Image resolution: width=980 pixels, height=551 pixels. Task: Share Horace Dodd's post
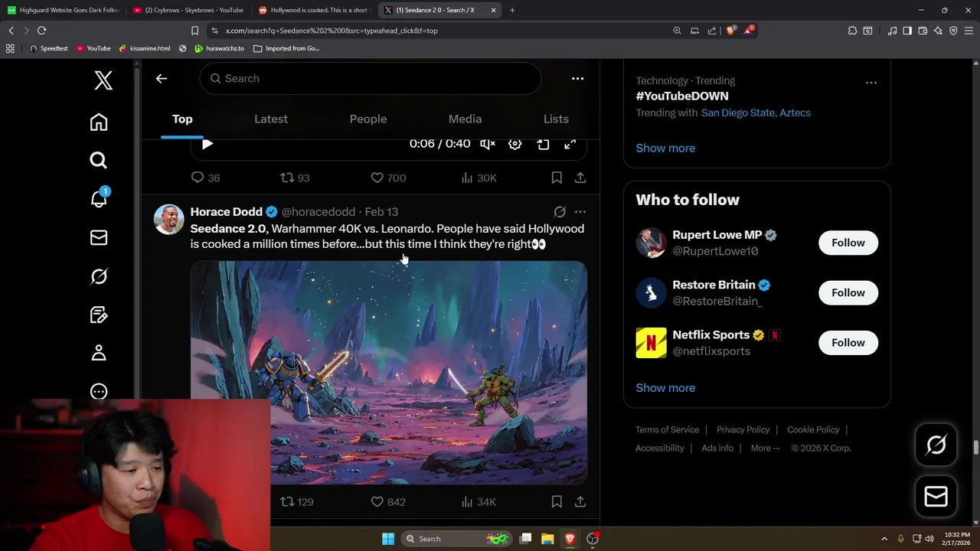580,502
